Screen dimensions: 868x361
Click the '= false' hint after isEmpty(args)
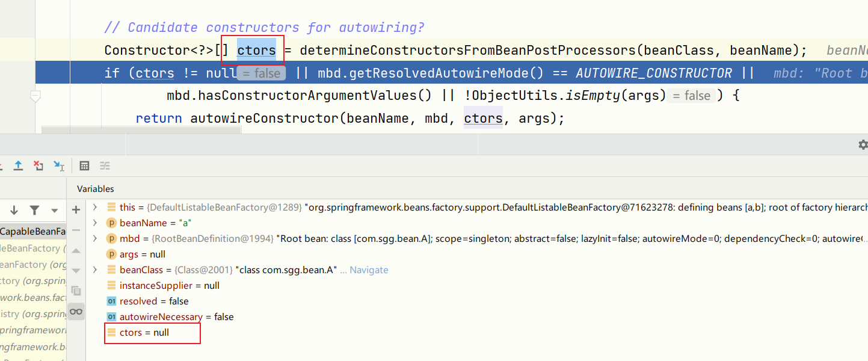pyautogui.click(x=691, y=96)
